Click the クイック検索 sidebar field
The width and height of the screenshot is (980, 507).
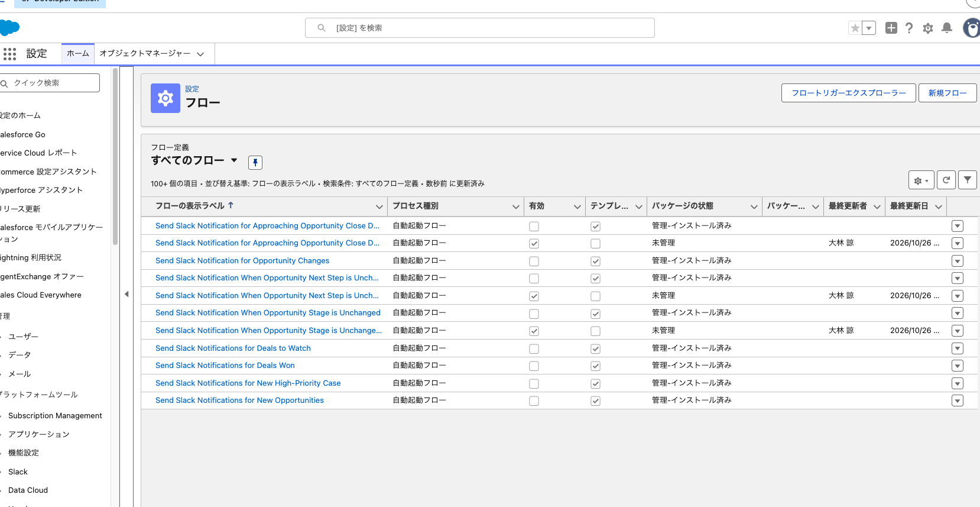point(50,83)
